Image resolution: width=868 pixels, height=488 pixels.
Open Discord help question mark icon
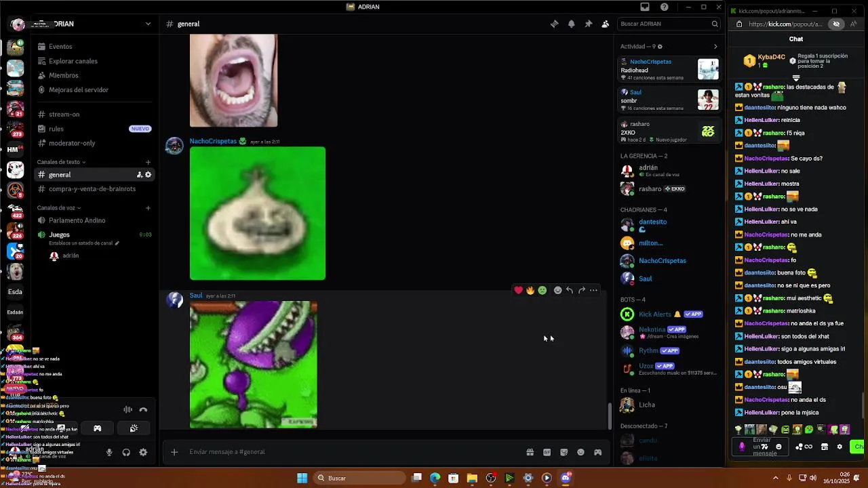(665, 7)
